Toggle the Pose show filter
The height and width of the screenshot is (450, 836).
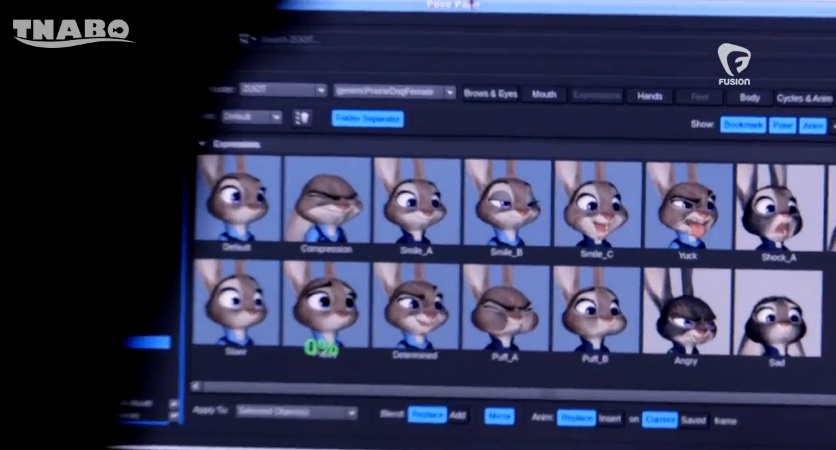point(782,126)
